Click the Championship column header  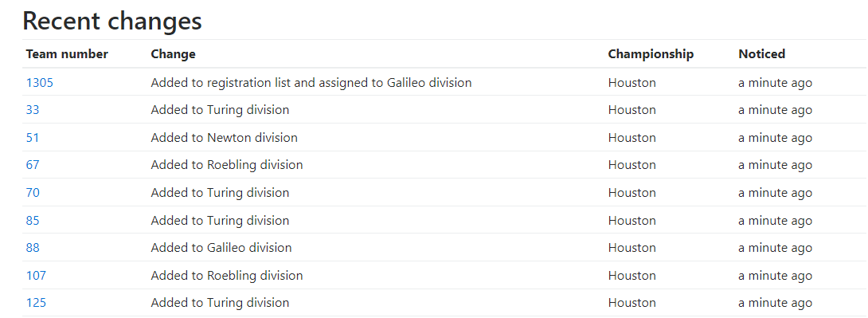tap(651, 53)
